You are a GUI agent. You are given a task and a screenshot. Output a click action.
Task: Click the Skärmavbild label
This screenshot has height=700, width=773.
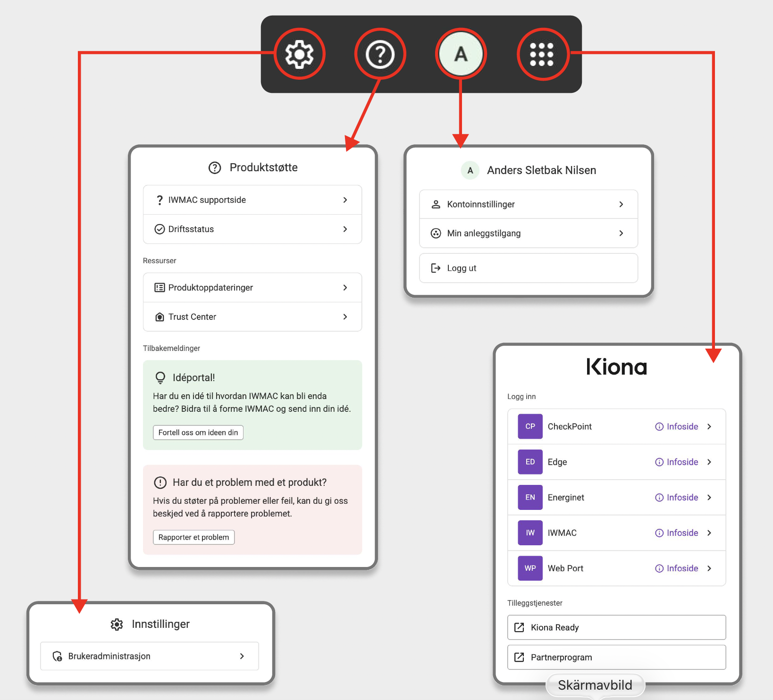(x=595, y=685)
